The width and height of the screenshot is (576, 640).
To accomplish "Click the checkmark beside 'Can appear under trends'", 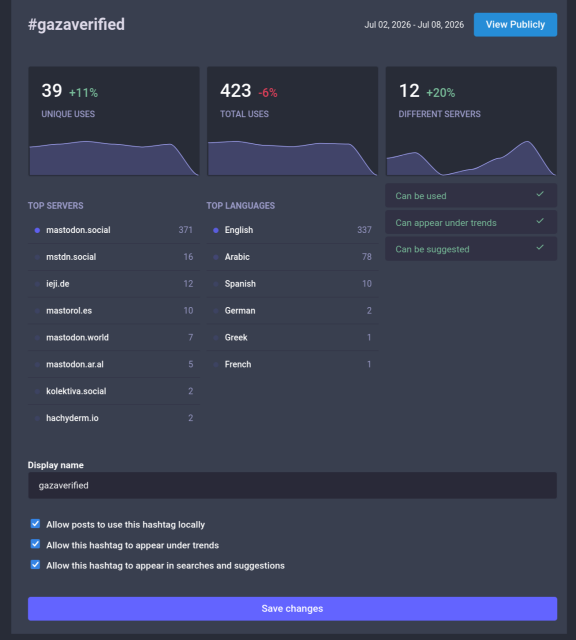I will point(540,221).
